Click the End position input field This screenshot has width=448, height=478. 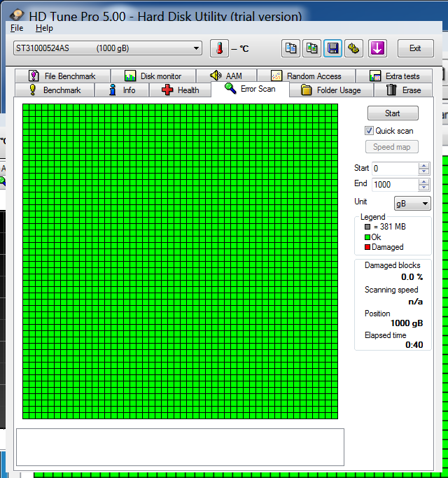point(395,185)
